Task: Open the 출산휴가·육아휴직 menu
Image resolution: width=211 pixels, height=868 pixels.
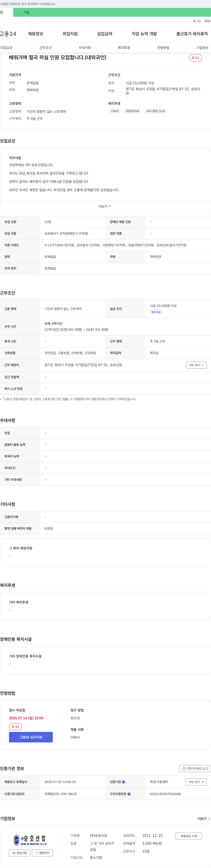Action: pyautogui.click(x=192, y=34)
